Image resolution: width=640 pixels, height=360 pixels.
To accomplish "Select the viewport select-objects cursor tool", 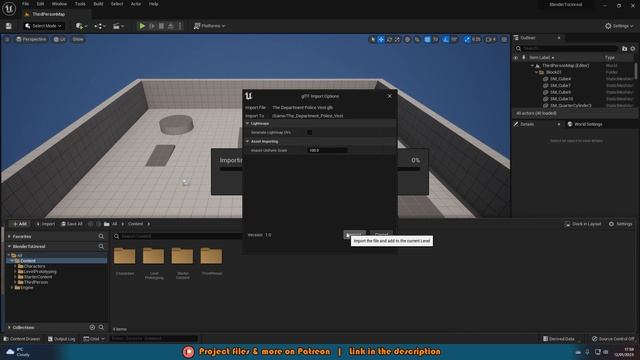I will (372, 39).
